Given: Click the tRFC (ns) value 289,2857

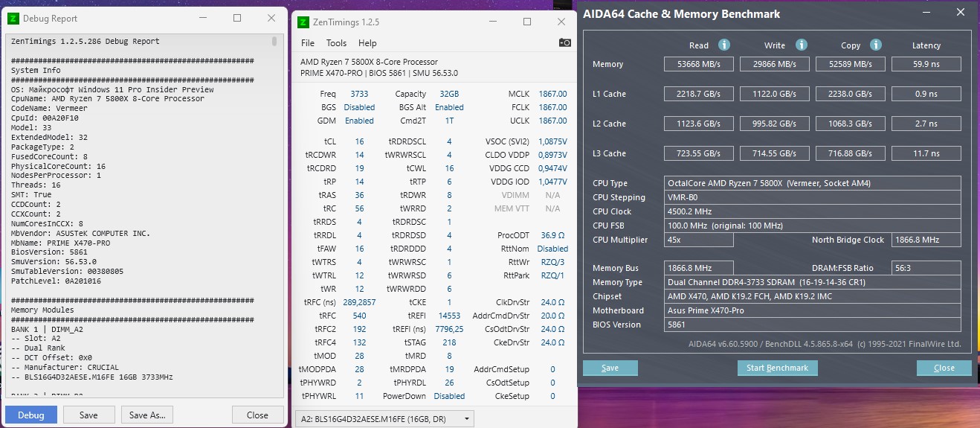Looking at the screenshot, I should (x=359, y=302).
